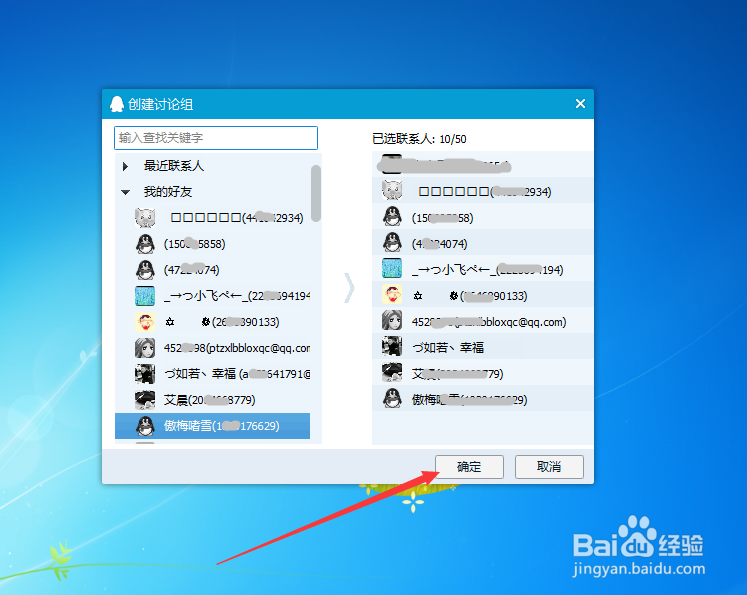Click avatar of 艾晨 in left list
Viewport: 747px width, 595px height.
pyautogui.click(x=145, y=400)
